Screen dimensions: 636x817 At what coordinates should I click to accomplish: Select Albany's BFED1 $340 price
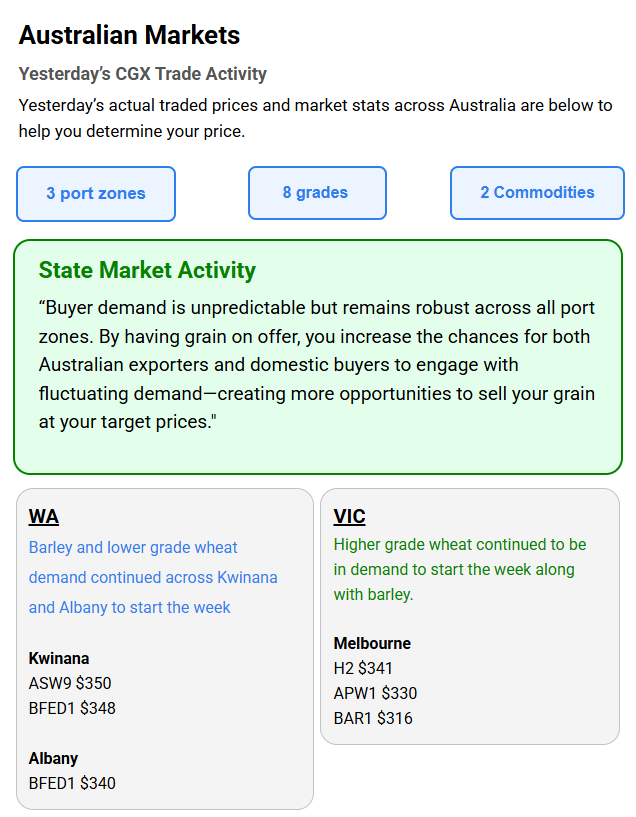pos(72,783)
